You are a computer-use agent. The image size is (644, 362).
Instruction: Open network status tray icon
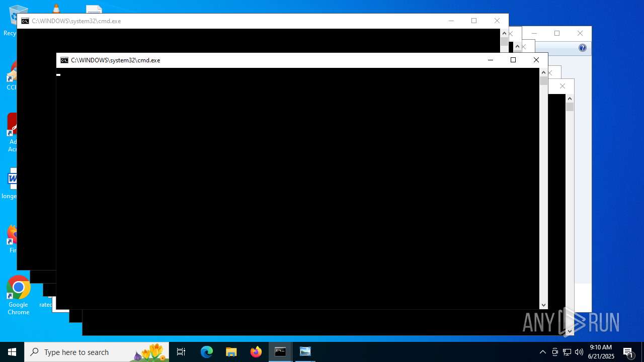(x=567, y=352)
